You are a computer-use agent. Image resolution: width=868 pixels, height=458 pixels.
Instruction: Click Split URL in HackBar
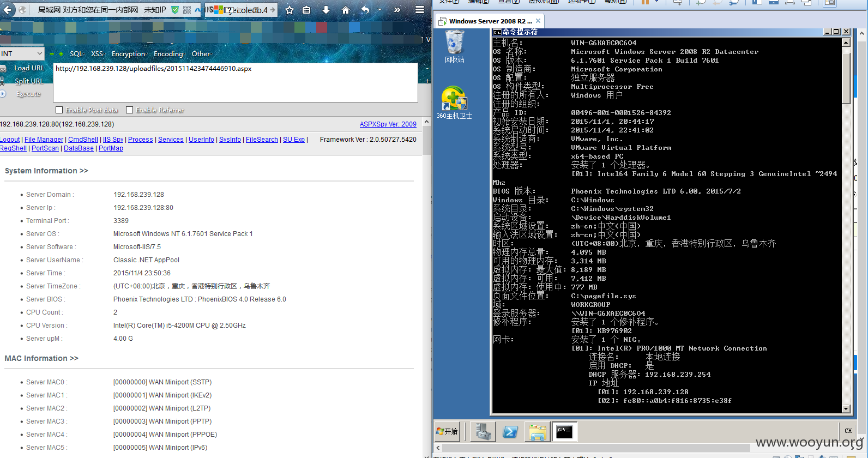[x=29, y=81]
